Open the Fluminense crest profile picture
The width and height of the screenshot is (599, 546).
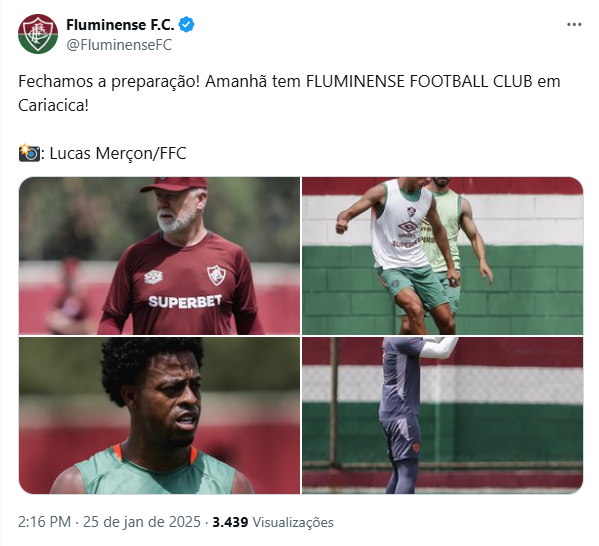click(x=38, y=34)
